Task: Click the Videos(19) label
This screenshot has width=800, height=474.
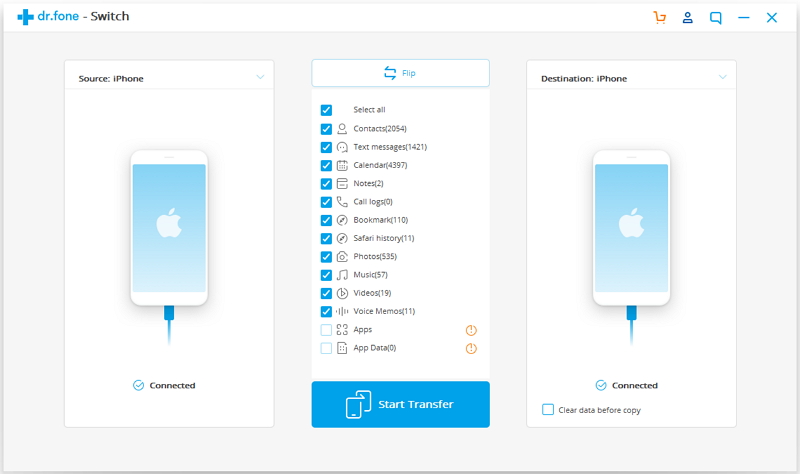Action: tap(372, 293)
